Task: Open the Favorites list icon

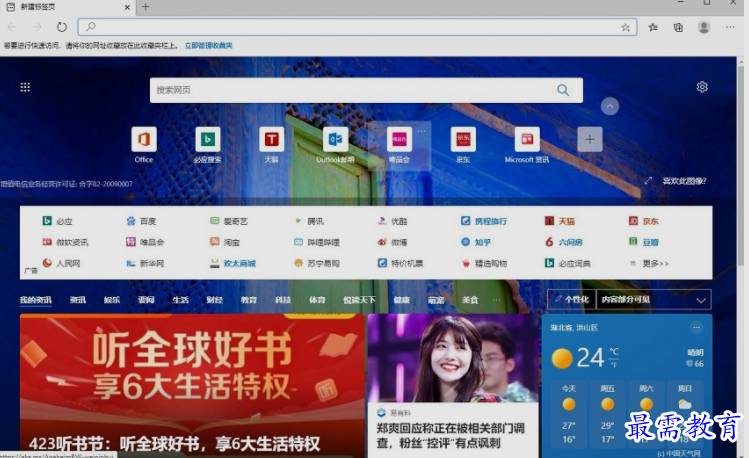Action: [653, 27]
